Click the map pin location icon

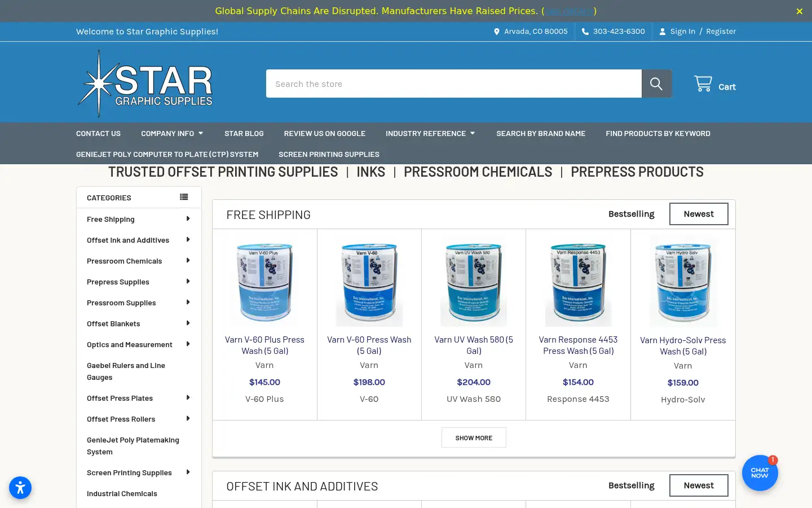click(x=497, y=32)
